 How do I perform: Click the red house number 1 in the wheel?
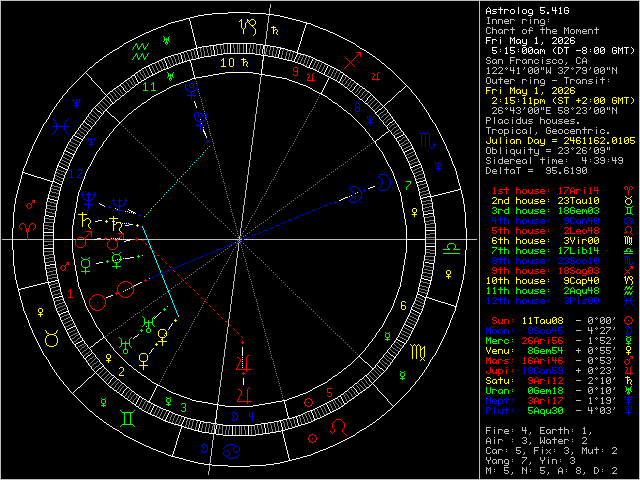(71, 294)
